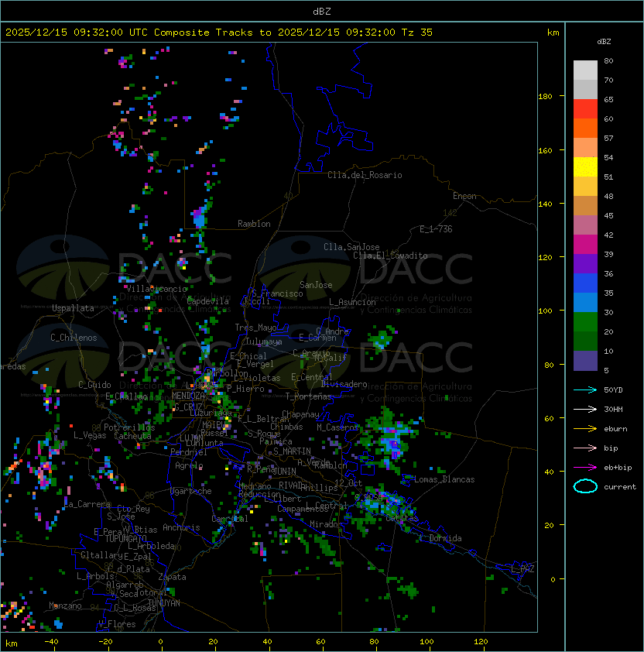Click the yellow eburn arrow in legend
This screenshot has width=644, height=652.
click(585, 429)
